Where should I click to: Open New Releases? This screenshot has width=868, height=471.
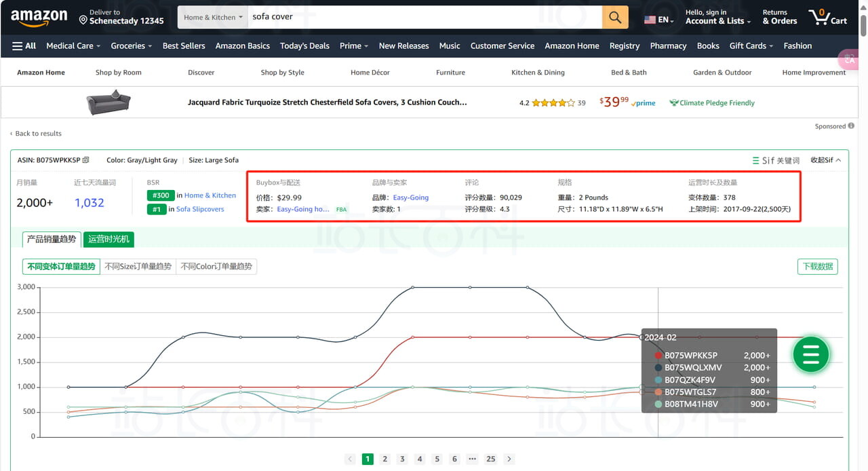403,45
